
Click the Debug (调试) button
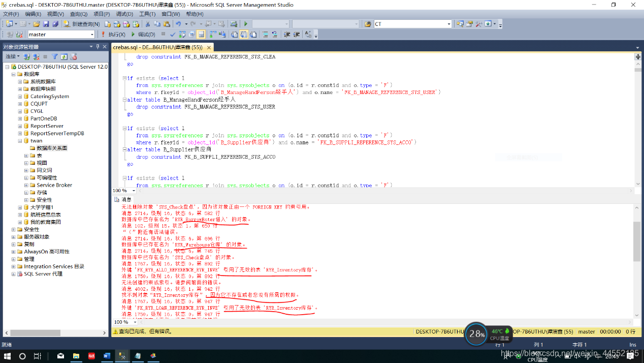pos(143,35)
